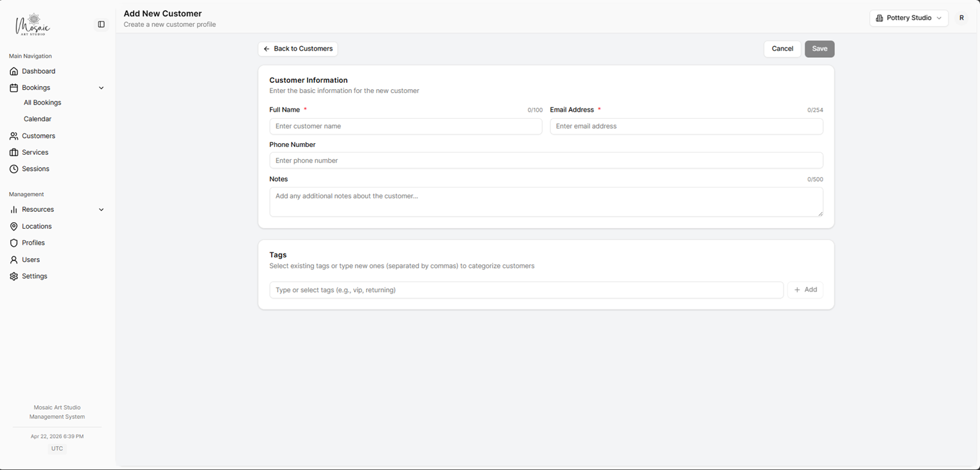Screen dimensions: 980x470
Task: Open the Settings gear icon
Action: tap(13, 276)
